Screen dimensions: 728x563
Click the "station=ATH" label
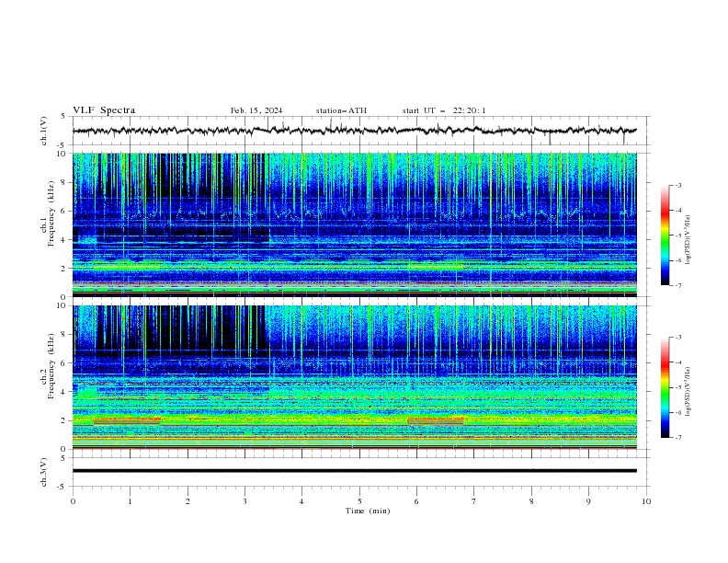tap(341, 110)
